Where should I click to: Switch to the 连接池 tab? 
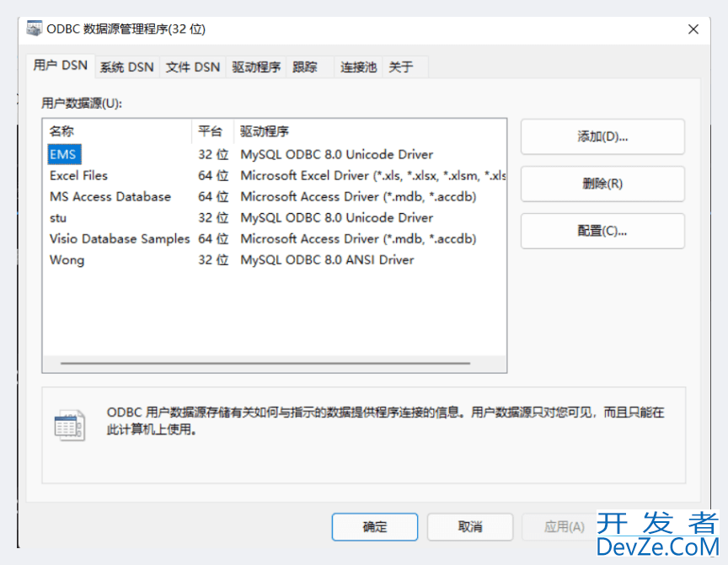[x=358, y=67]
